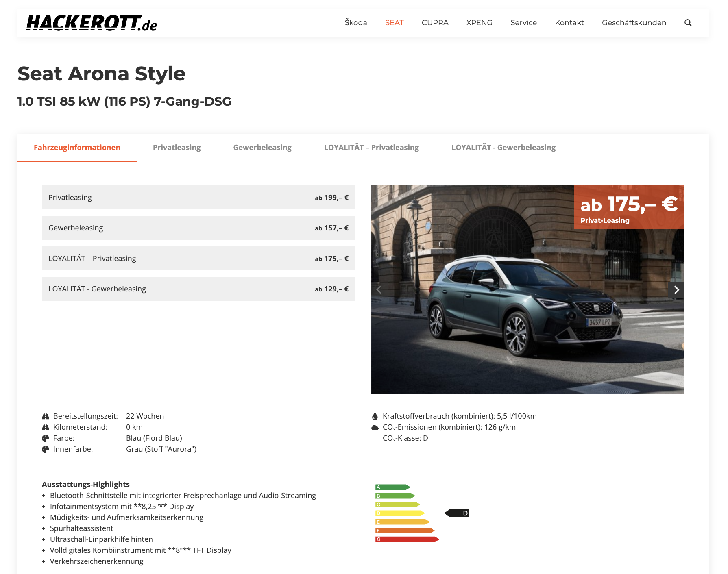Open the Geschäftskunden link
728x574 pixels.
[634, 23]
